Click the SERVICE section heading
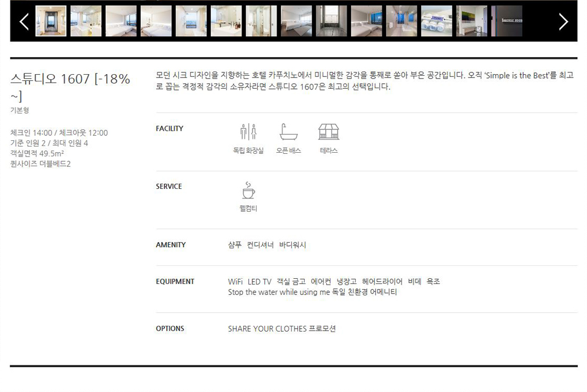The width and height of the screenshot is (587, 392). pyautogui.click(x=169, y=187)
